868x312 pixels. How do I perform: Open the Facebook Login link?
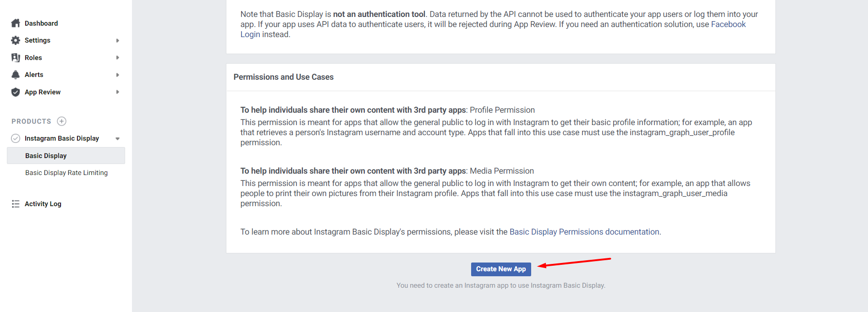[728, 24]
